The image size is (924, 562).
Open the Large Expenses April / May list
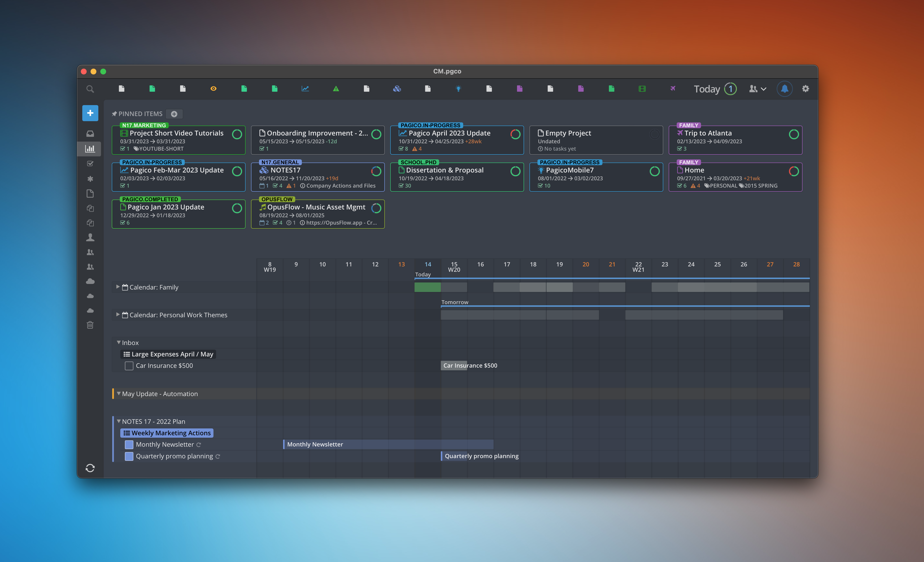point(168,354)
